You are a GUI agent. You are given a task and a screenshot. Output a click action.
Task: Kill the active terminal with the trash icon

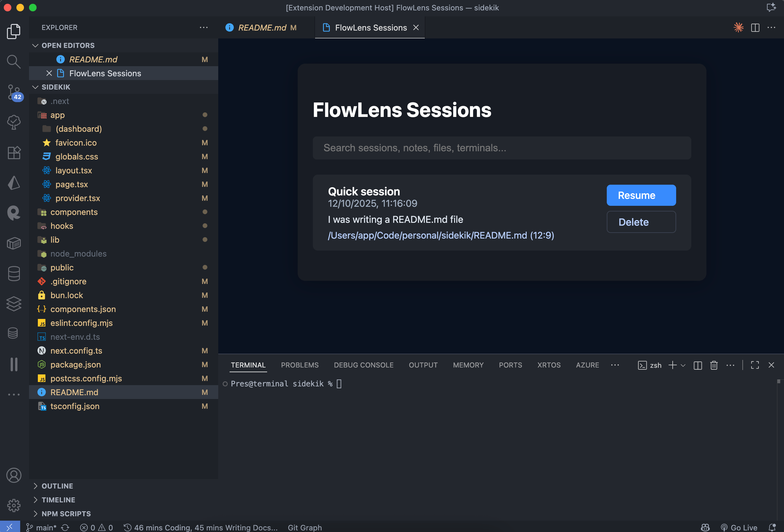714,365
